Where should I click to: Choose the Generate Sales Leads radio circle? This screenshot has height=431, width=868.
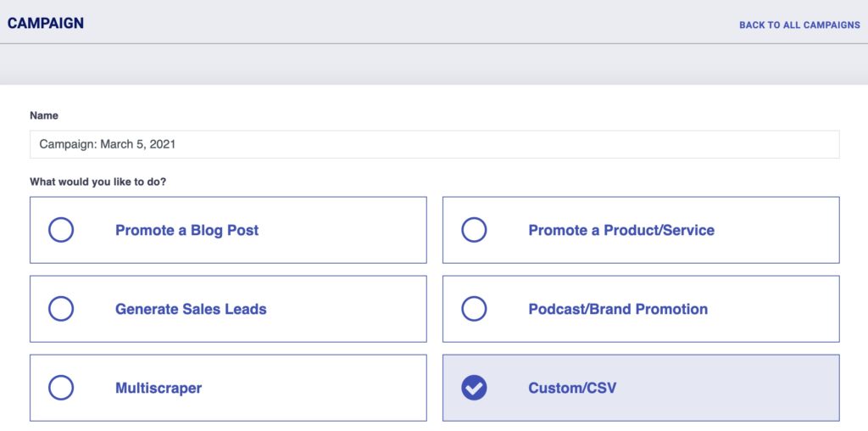click(61, 309)
